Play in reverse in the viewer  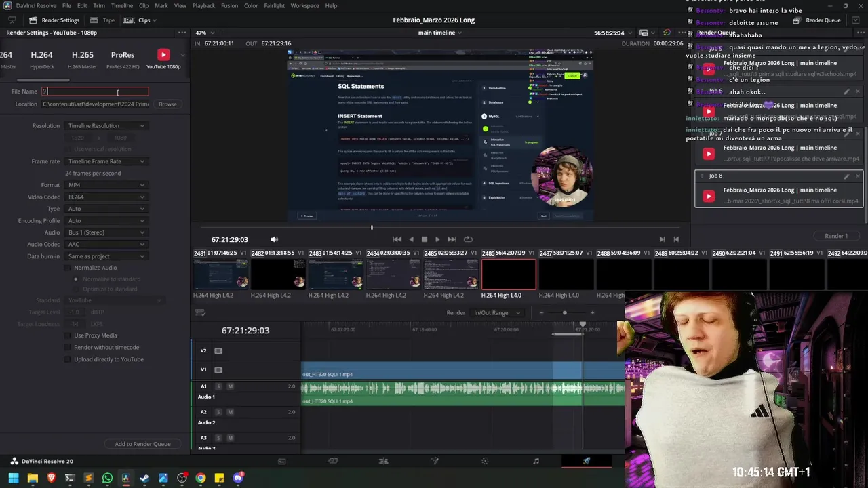[411, 239]
